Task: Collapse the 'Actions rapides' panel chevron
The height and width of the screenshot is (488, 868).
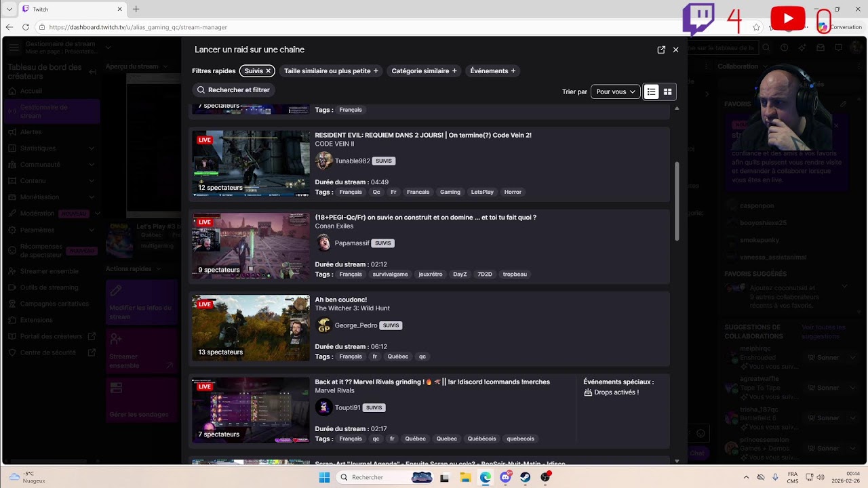Action: [x=158, y=269]
